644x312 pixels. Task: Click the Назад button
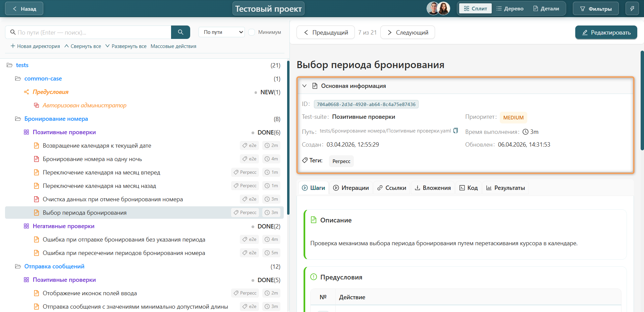click(24, 9)
